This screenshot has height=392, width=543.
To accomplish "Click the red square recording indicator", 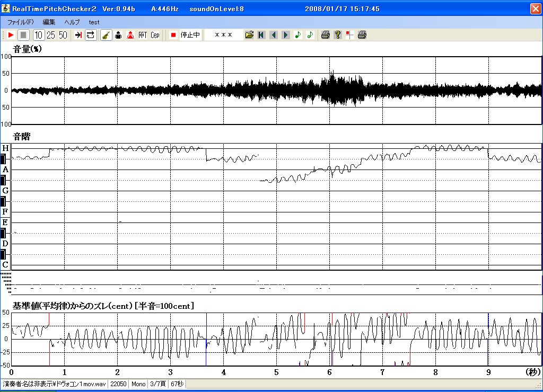I will (173, 35).
